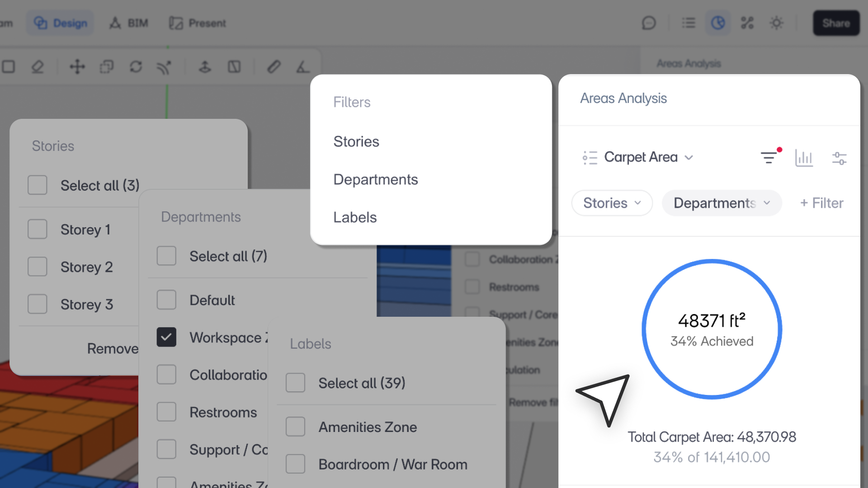Uncheck the Workspace department checkbox
The image size is (868, 488).
166,337
